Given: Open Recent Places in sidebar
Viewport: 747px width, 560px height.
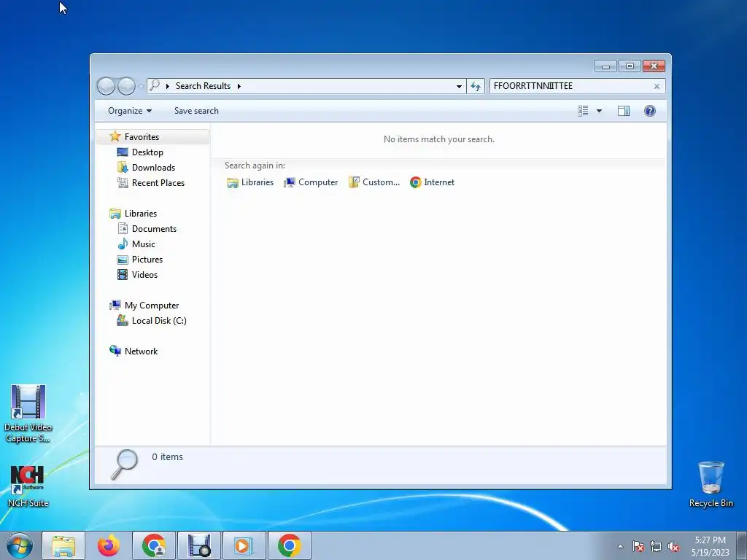Looking at the screenshot, I should tap(158, 183).
